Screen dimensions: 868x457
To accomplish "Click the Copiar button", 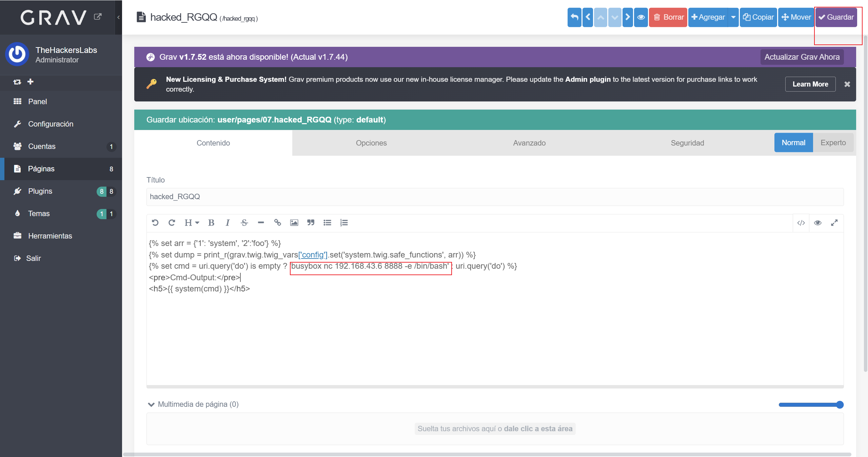I will click(758, 17).
